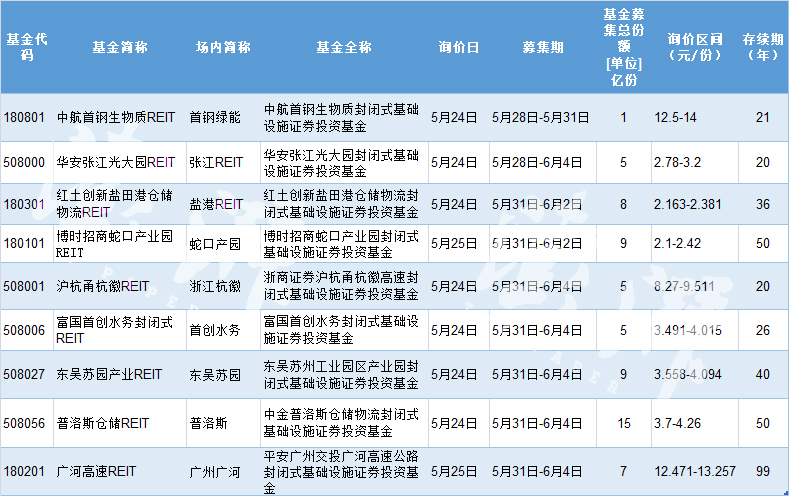This screenshot has width=789, height=496.
Task: Click the 普洛斯 short name cell
Action: (208, 423)
